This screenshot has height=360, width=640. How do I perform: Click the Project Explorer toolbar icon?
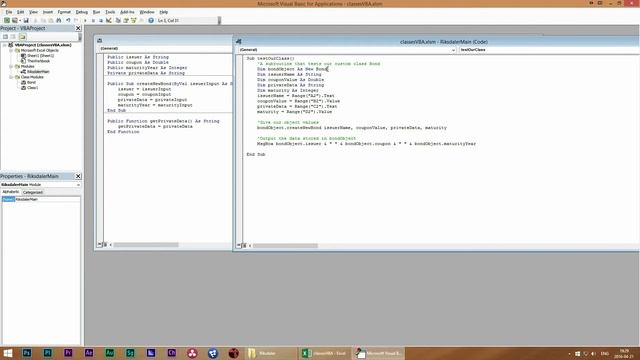118,20
